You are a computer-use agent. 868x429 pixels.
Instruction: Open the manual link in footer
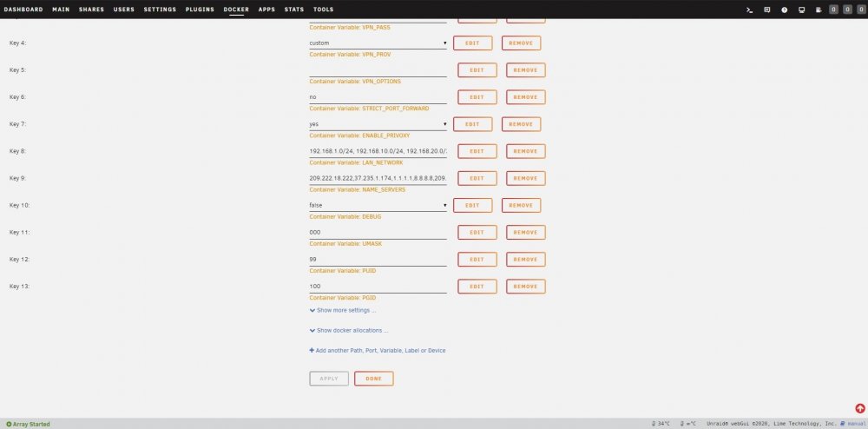click(853, 424)
